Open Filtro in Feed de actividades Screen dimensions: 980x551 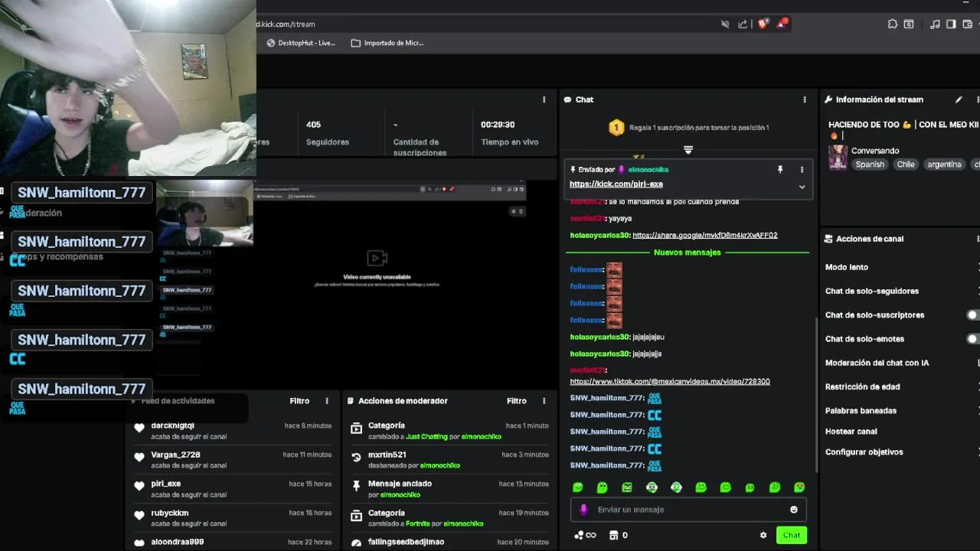(299, 401)
